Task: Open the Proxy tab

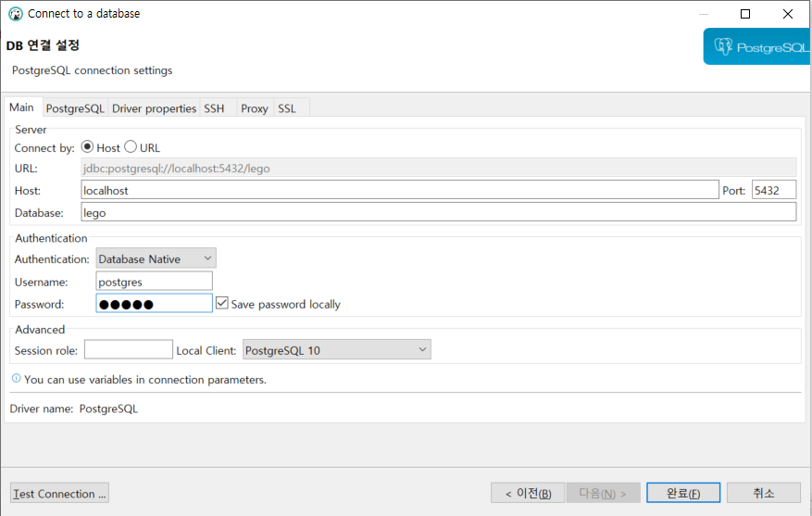Action: [255, 108]
